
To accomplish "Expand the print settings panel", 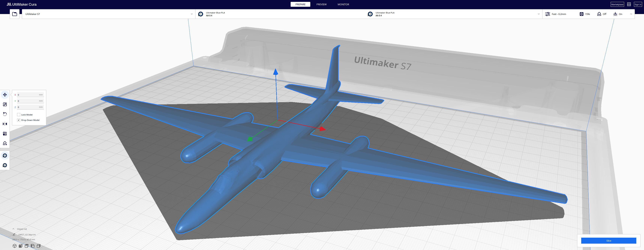I will click(x=631, y=14).
